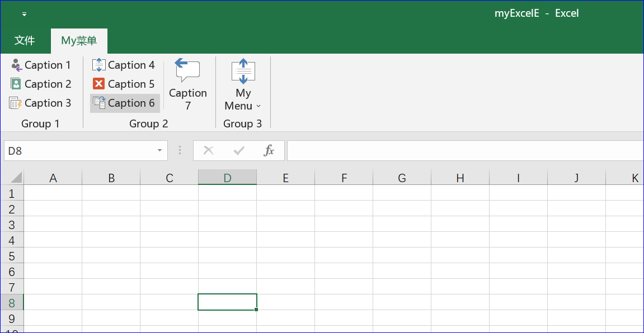644x333 pixels.
Task: Click the Caption 6 ribbon icon
Action: coord(99,103)
